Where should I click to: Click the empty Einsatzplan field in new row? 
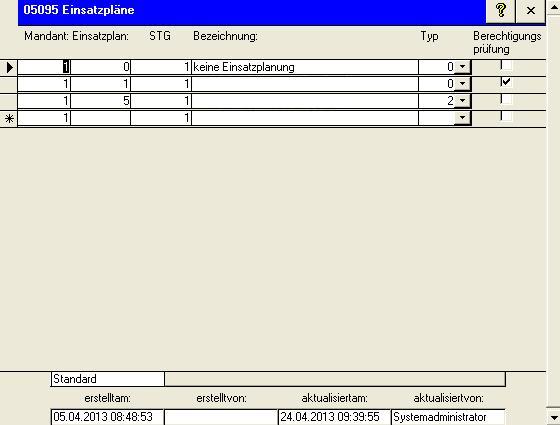coord(101,118)
